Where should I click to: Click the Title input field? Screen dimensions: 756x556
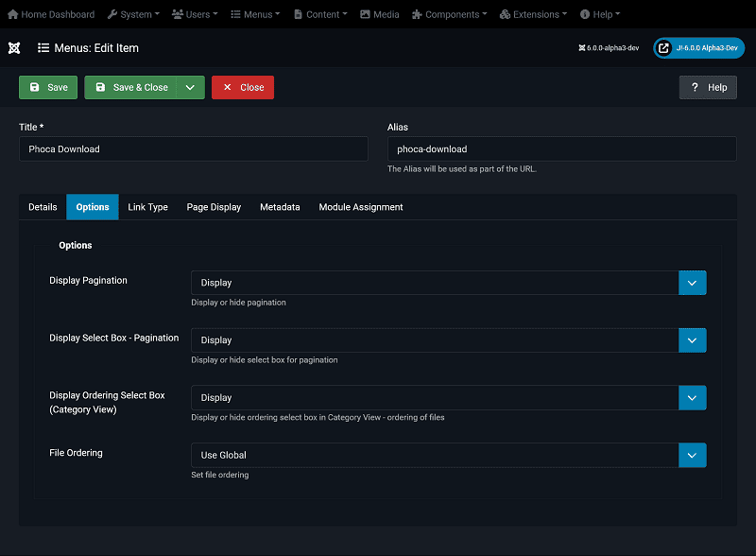click(193, 148)
